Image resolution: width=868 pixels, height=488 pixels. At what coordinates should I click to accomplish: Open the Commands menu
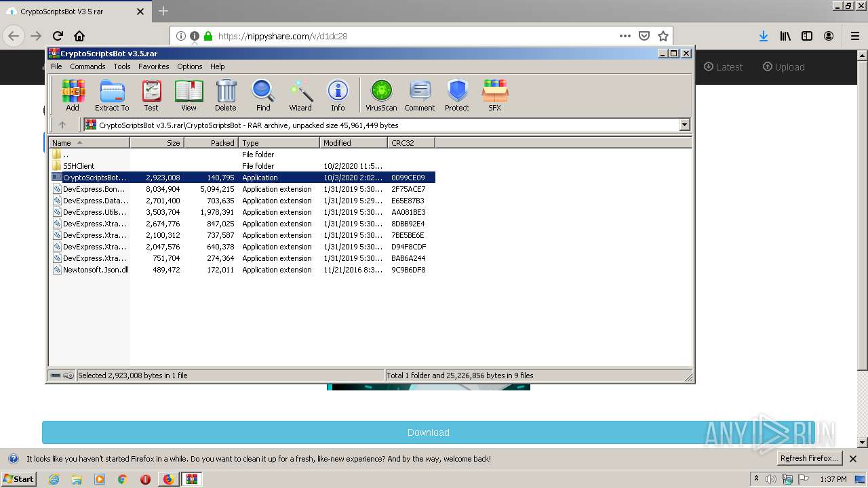tap(87, 66)
